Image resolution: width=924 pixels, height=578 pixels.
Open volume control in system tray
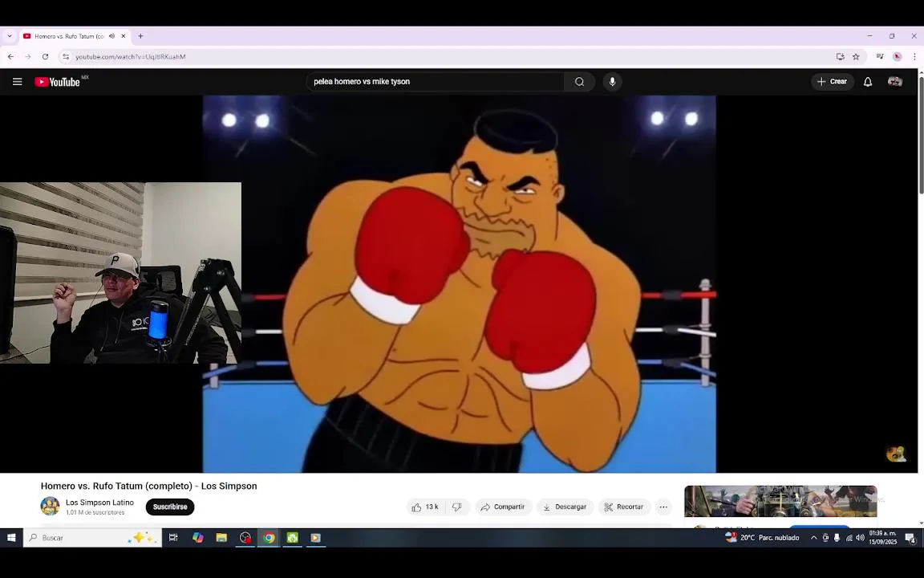click(860, 538)
